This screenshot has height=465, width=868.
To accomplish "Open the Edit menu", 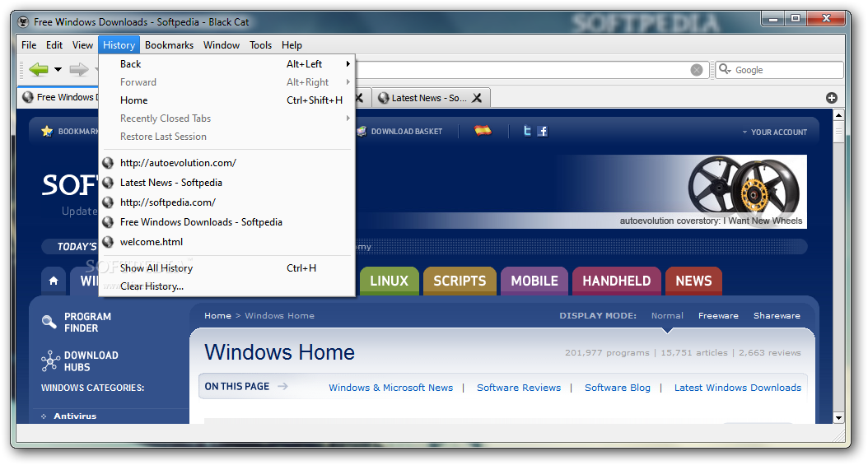I will (x=54, y=45).
